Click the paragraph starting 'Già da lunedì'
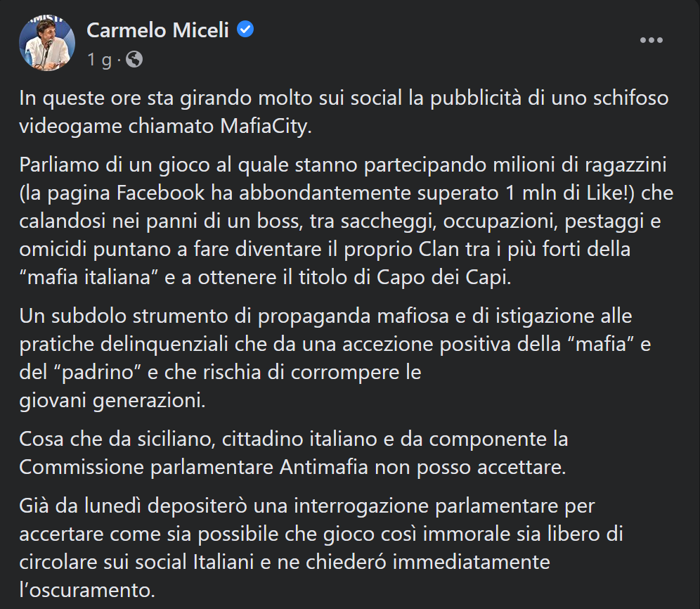Screen dimensions: 700x609 (x=321, y=549)
